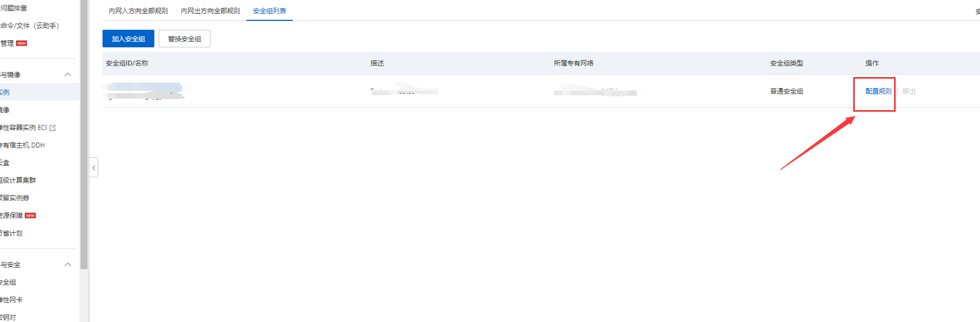Click the 替换安全组 button
The width and height of the screenshot is (980, 322).
[x=185, y=39]
